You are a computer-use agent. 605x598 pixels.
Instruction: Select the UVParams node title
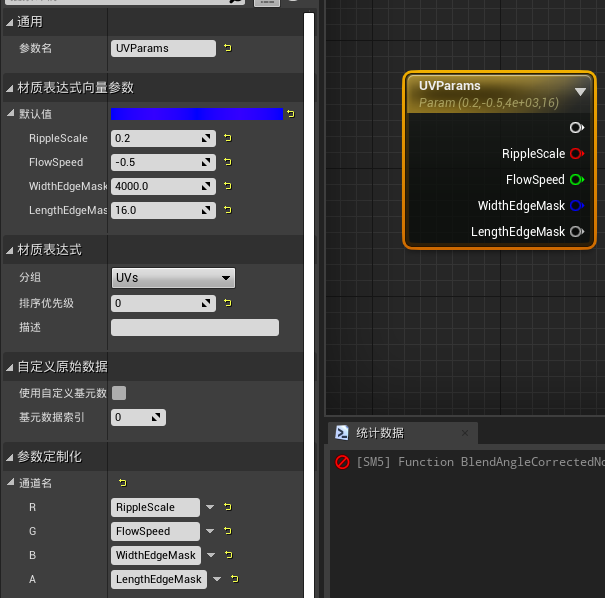pos(450,86)
